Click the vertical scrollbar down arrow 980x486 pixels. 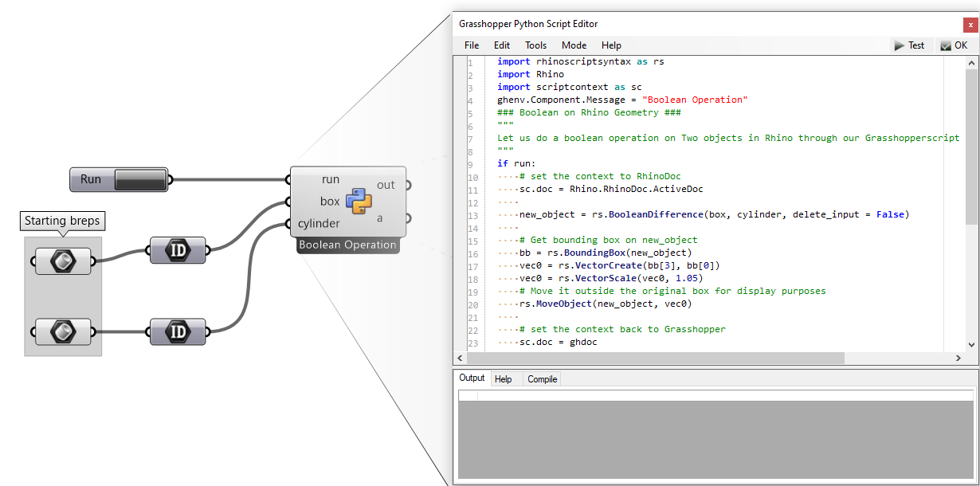tap(971, 345)
